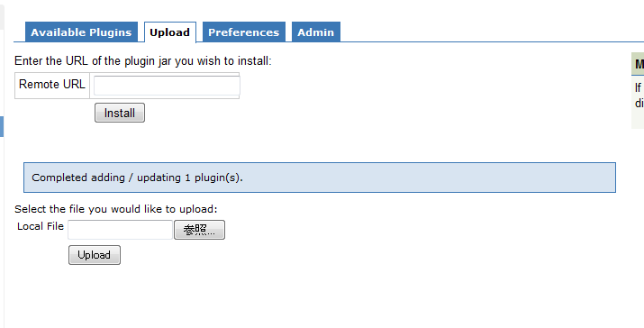
Task: Click the cut-off green panel header at right
Action: pos(638,64)
